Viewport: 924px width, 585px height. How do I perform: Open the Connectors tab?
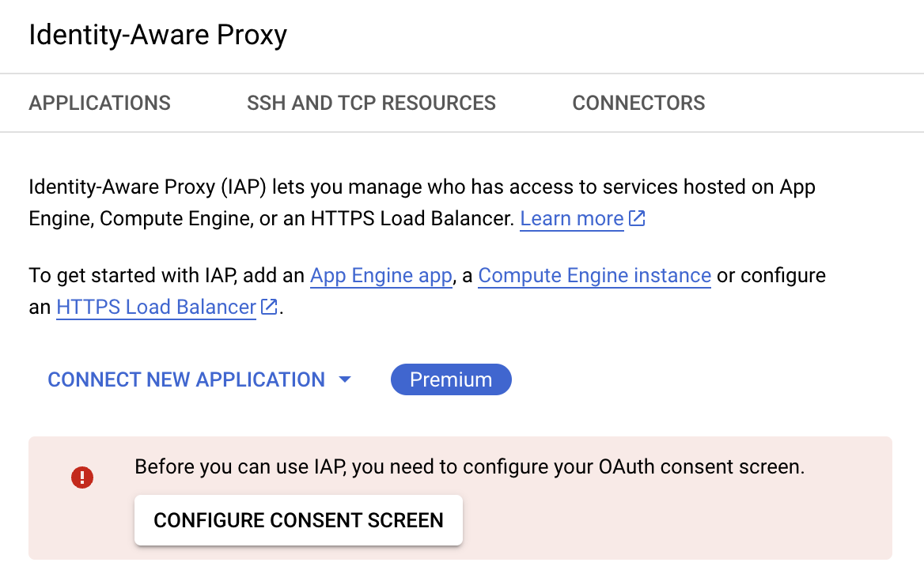pos(638,103)
